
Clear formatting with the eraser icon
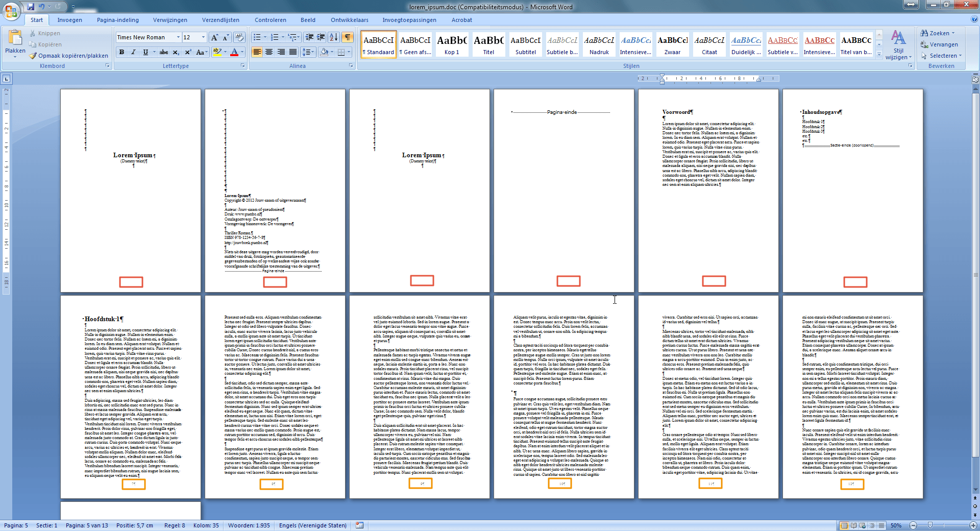click(239, 37)
